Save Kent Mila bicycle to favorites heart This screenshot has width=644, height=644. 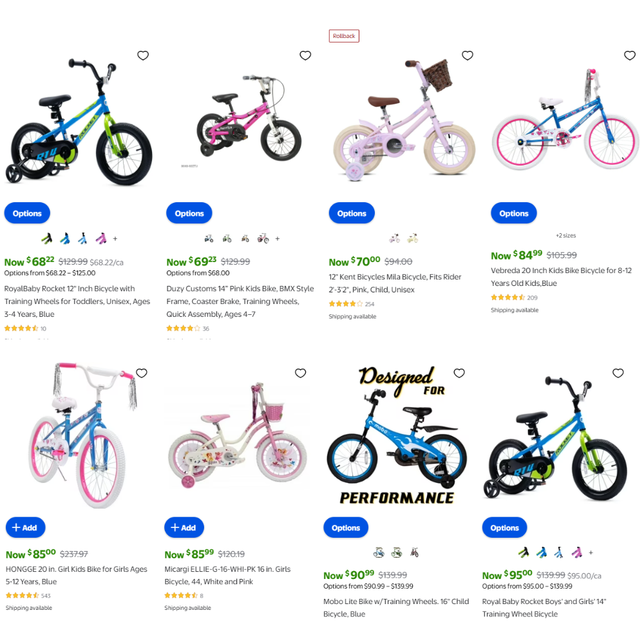tap(468, 55)
